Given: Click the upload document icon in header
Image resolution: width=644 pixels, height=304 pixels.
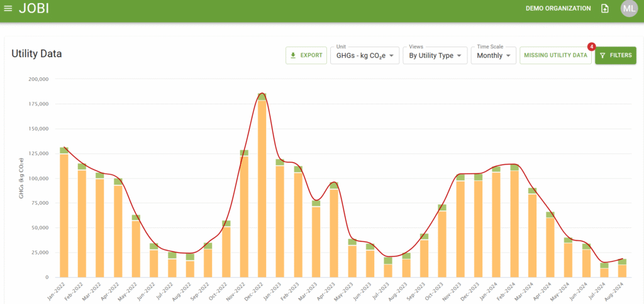Looking at the screenshot, I should [604, 9].
